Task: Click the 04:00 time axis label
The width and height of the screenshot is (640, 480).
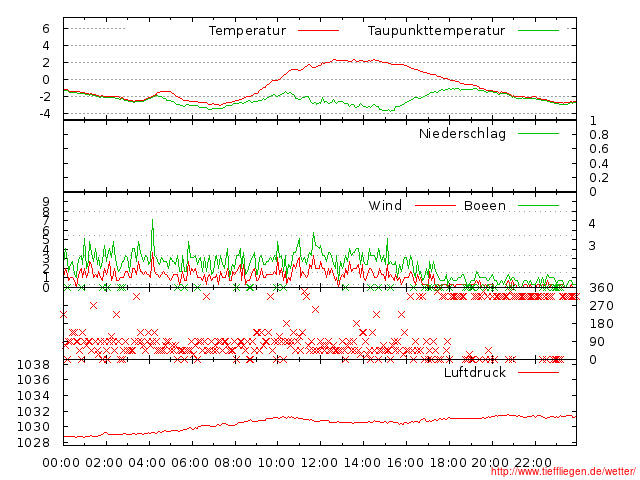Action: pyautogui.click(x=147, y=463)
